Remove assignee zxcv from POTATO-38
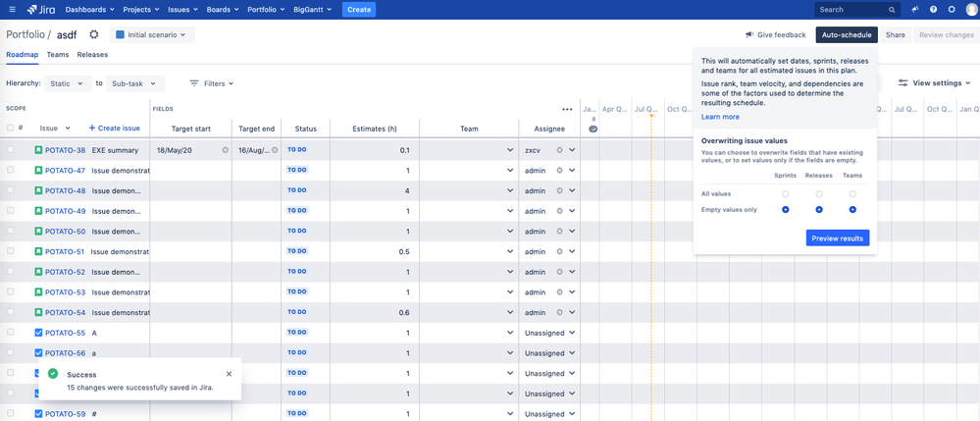The width and height of the screenshot is (980, 421). click(x=559, y=150)
